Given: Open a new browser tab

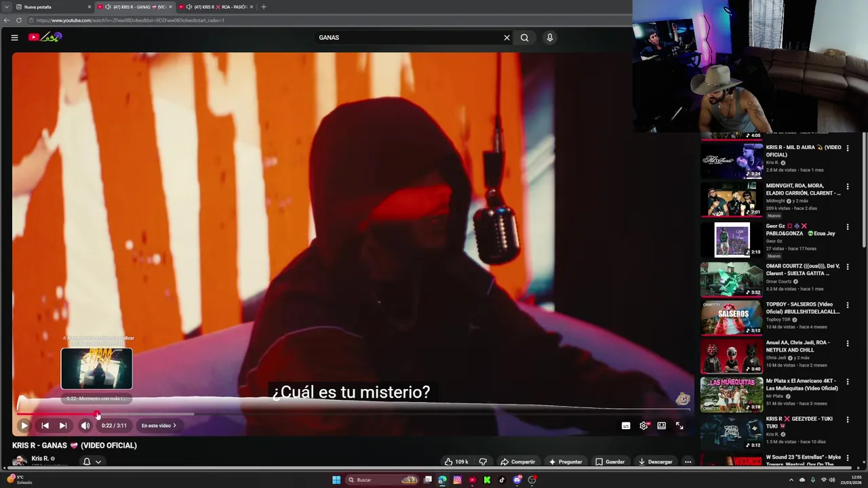Looking at the screenshot, I should click(264, 7).
